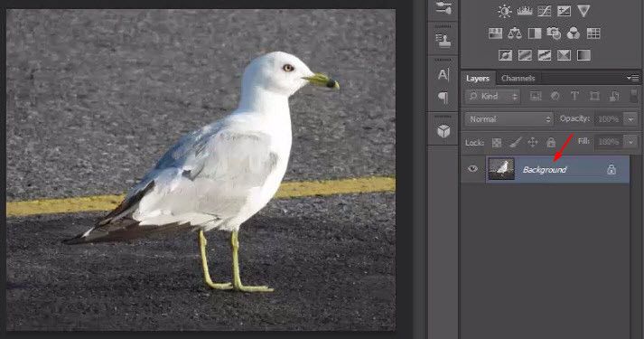Add a Curves adjustment layer
This screenshot has height=339, width=644.
[545, 11]
